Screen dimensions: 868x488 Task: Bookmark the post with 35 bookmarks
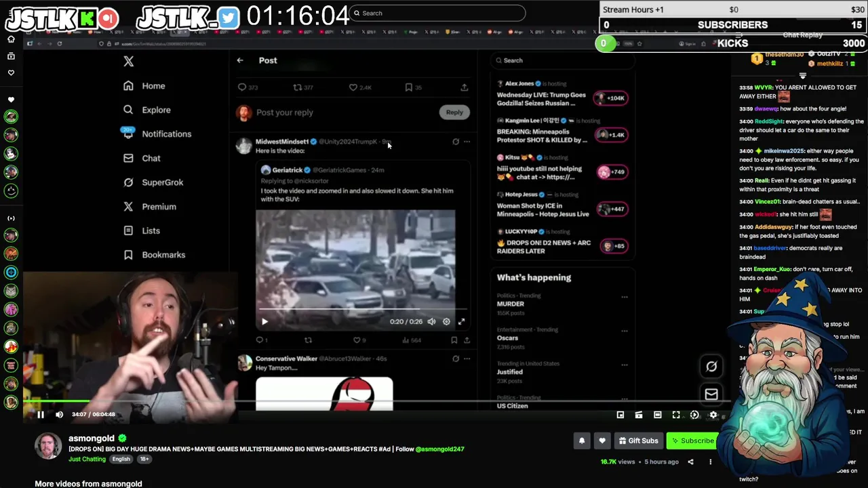pos(408,87)
